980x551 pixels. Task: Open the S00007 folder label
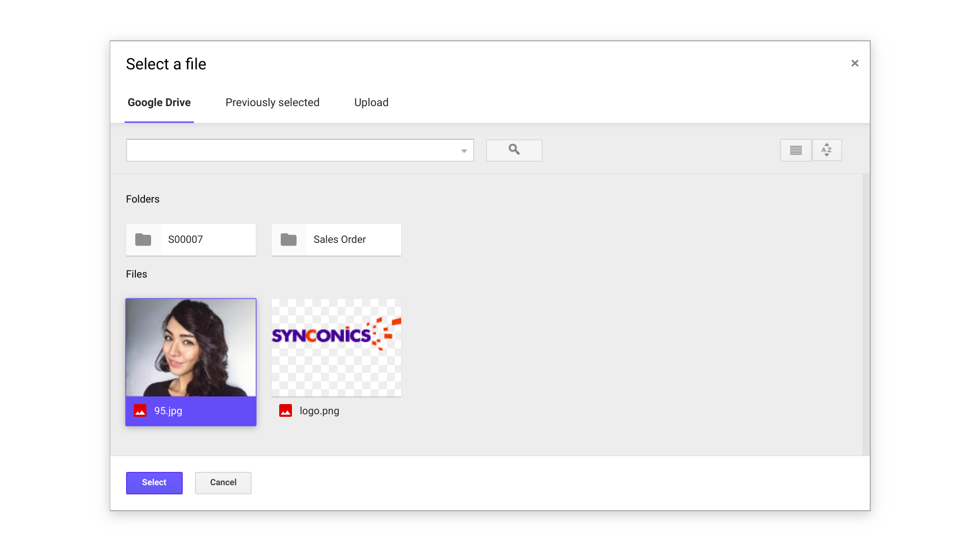click(185, 239)
